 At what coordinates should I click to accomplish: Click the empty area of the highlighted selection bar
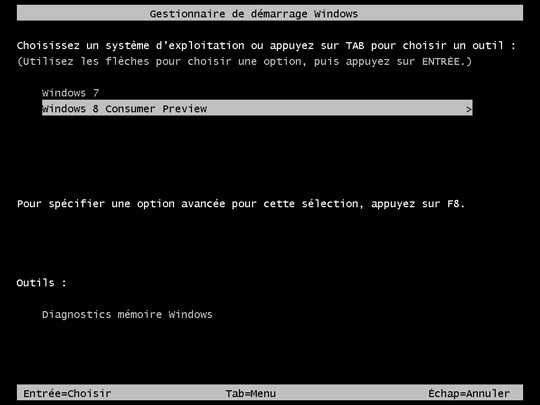pos(336,108)
